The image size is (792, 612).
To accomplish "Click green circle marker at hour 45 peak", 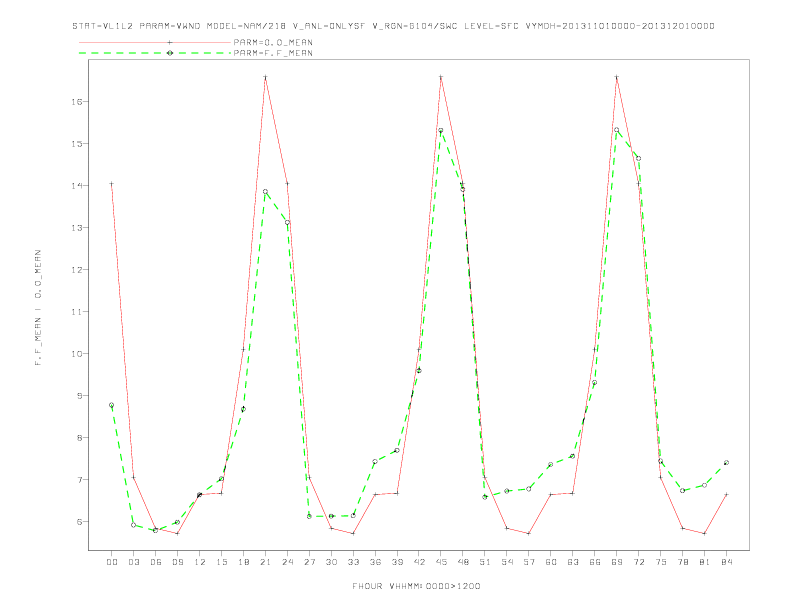I will 441,130.
